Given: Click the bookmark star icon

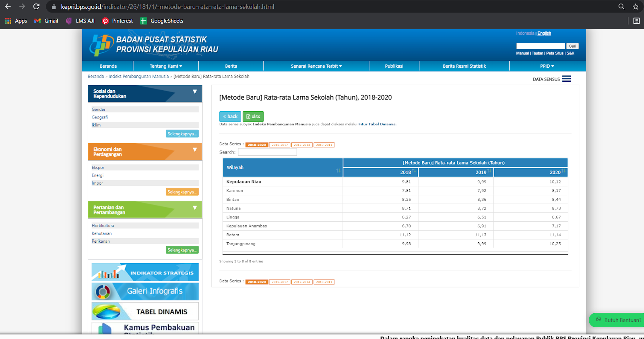Looking at the screenshot, I should point(636,6).
